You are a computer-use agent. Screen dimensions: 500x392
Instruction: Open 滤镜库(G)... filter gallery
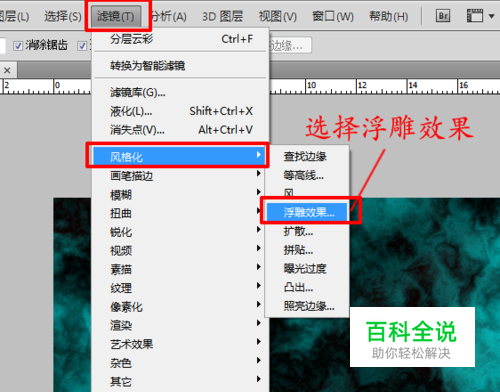click(x=180, y=92)
